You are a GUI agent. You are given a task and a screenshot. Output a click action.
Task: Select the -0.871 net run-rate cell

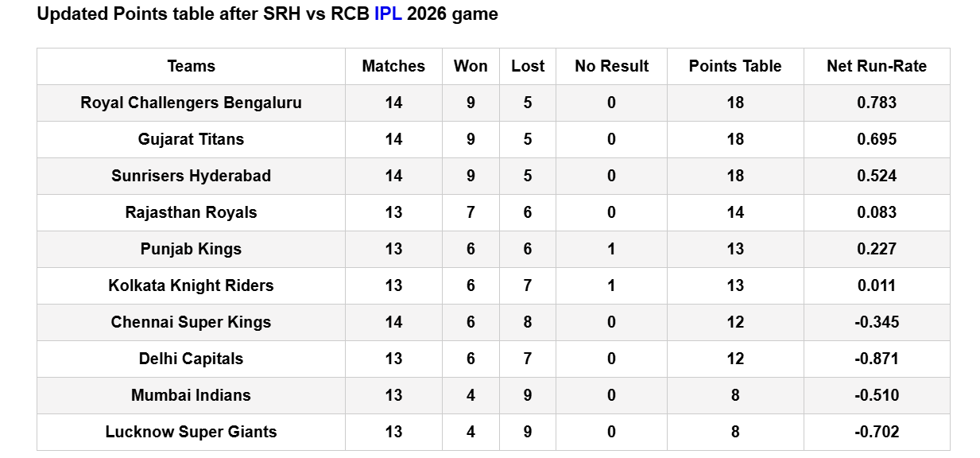point(877,359)
